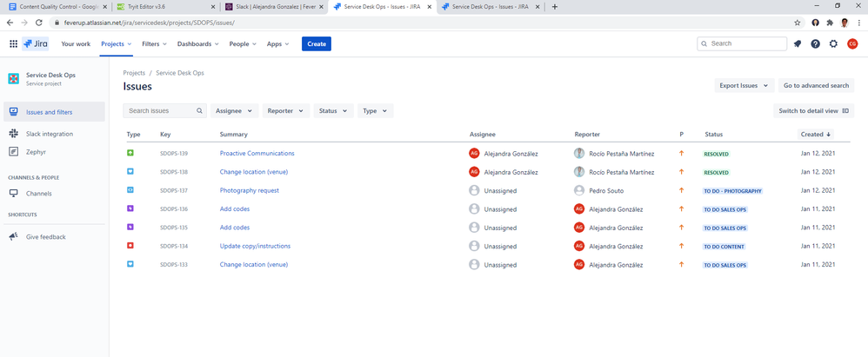The width and height of the screenshot is (868, 357).
Task: Go to advanced search
Action: (x=816, y=86)
